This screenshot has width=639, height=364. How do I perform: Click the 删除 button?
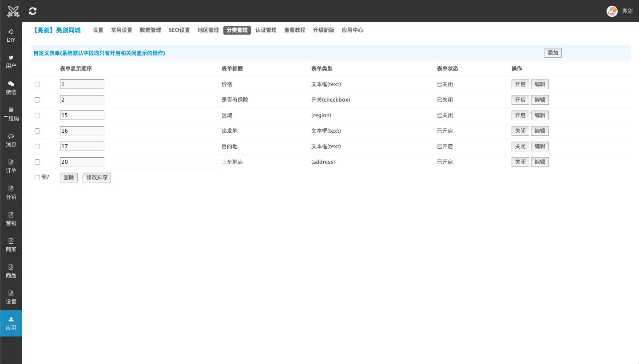coord(69,178)
